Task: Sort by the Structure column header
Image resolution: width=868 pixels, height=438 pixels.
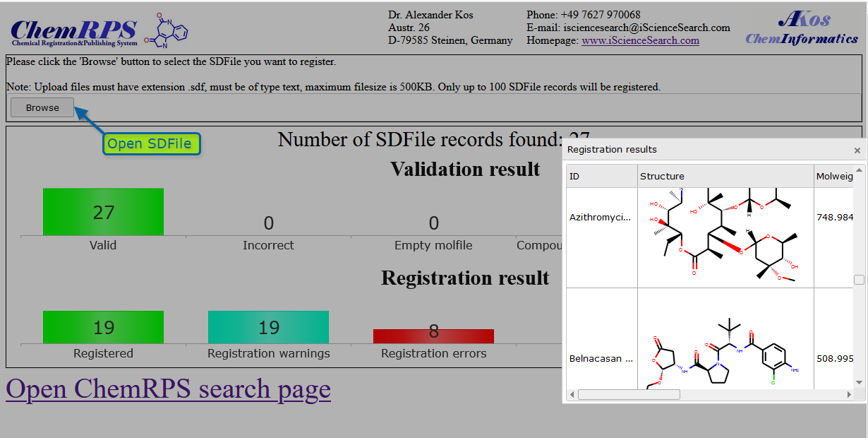Action: pos(725,176)
